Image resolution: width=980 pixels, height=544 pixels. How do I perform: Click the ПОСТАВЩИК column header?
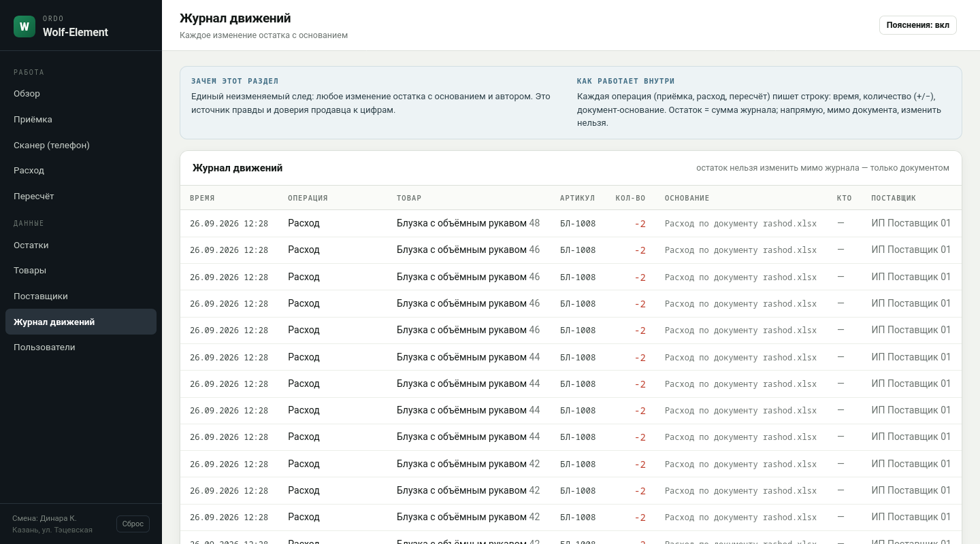click(894, 198)
